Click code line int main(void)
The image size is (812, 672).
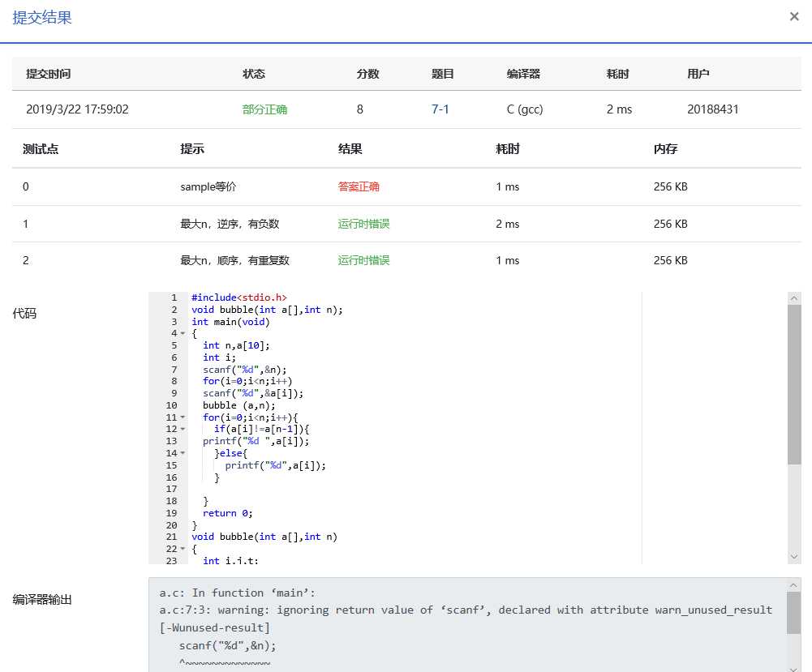[230, 322]
